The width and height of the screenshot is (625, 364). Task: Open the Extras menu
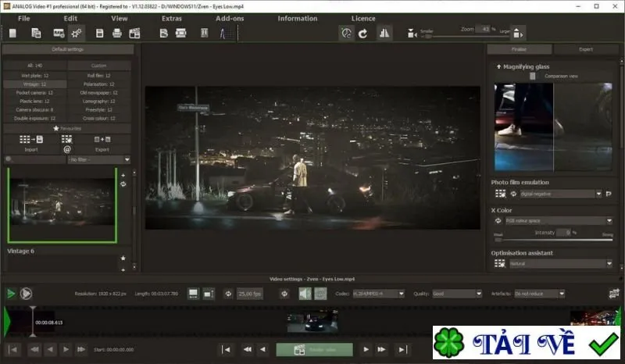coord(172,18)
